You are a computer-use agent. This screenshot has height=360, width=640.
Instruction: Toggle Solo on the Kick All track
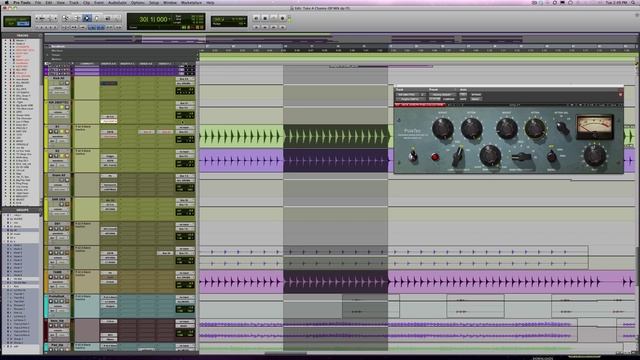pos(62,83)
